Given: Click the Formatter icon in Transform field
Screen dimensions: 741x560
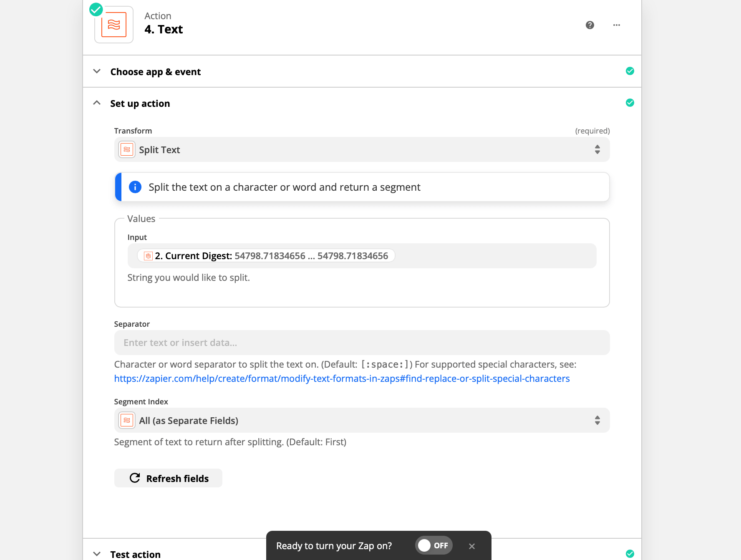Looking at the screenshot, I should pyautogui.click(x=127, y=150).
